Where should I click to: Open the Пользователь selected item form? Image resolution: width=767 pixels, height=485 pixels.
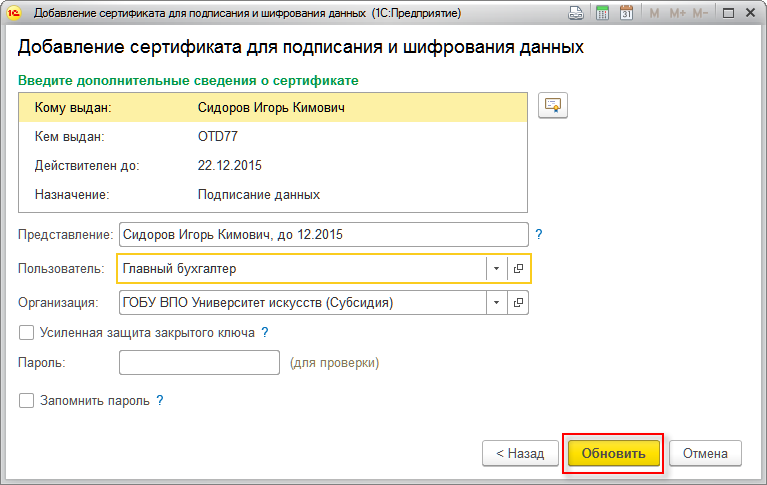pyautogui.click(x=518, y=268)
